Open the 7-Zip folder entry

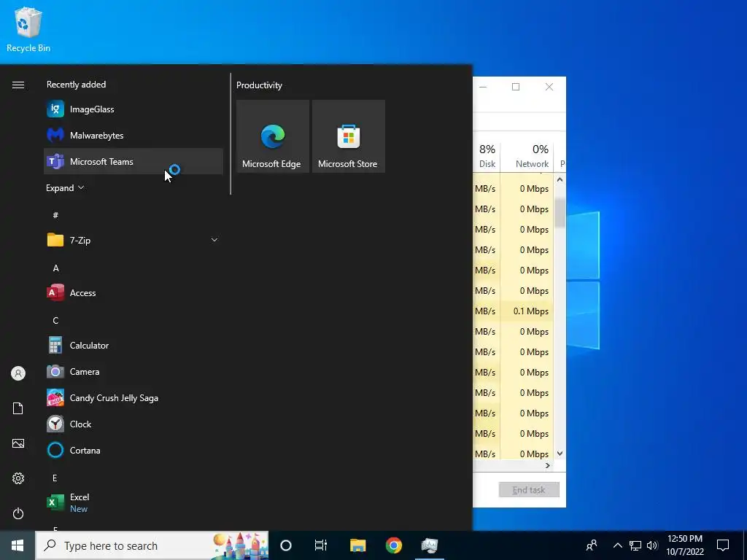[x=133, y=240]
